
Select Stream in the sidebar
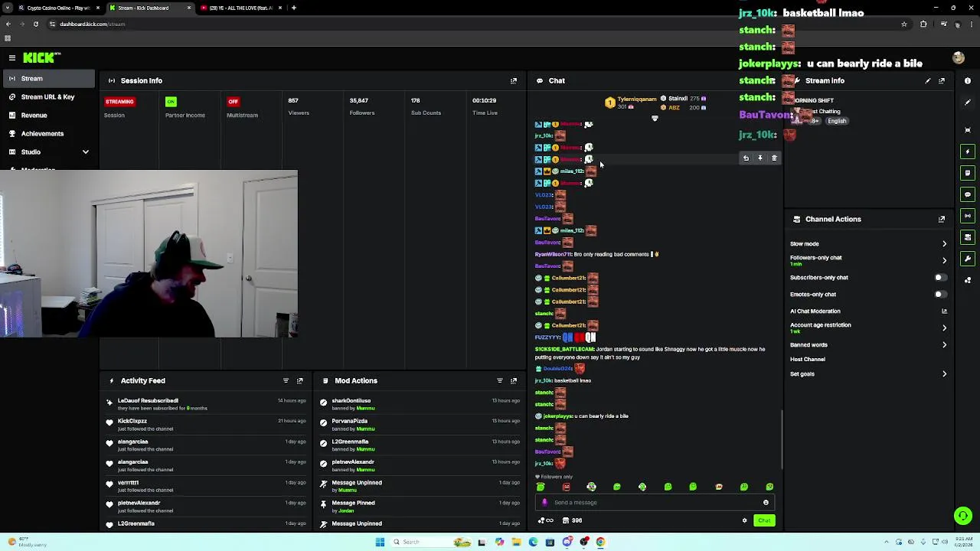click(x=47, y=79)
